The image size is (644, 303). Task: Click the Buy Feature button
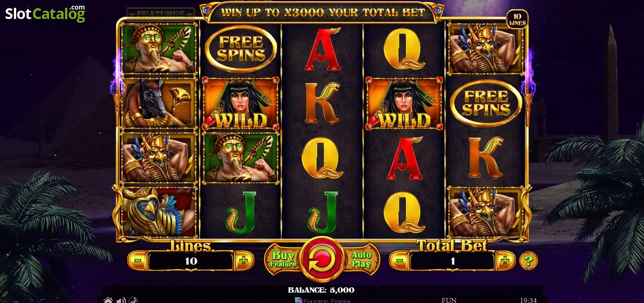[x=283, y=260]
